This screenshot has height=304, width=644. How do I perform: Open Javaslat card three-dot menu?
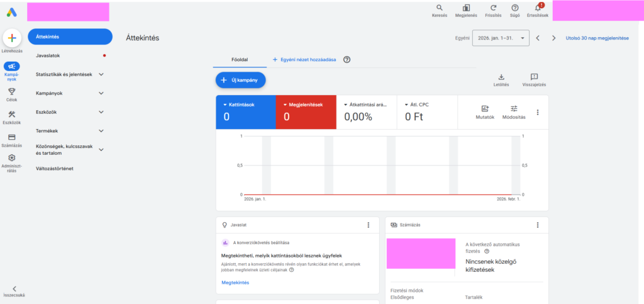368,225
